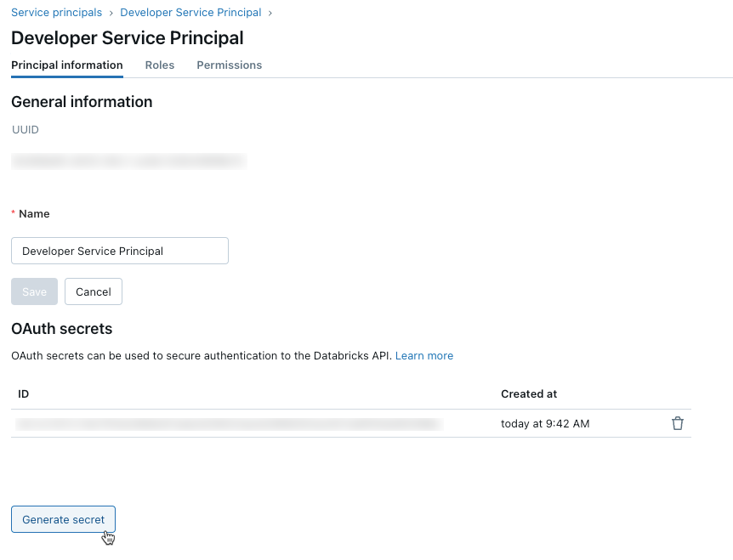Viewport: 733px width, 560px height.
Task: Click the General information heading
Action: (82, 102)
